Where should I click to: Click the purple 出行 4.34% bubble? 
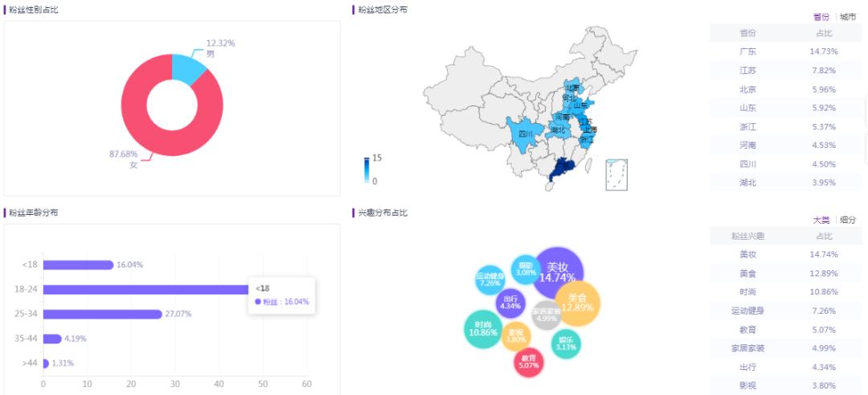(510, 303)
